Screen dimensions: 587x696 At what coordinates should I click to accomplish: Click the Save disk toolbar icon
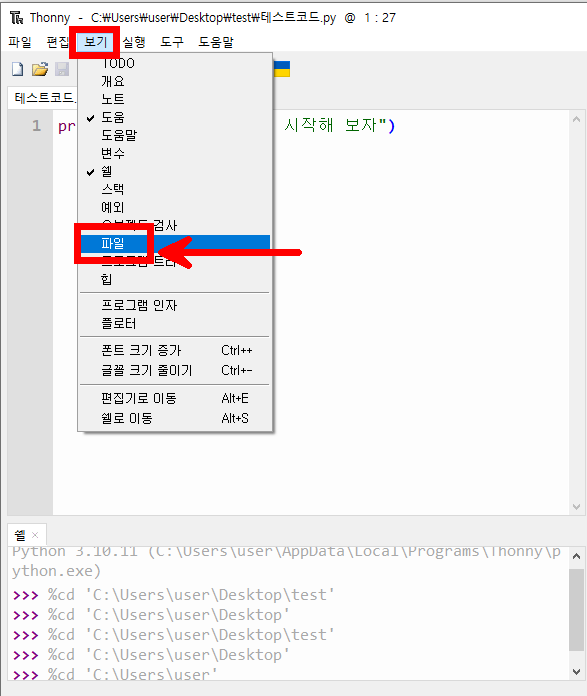[62, 69]
